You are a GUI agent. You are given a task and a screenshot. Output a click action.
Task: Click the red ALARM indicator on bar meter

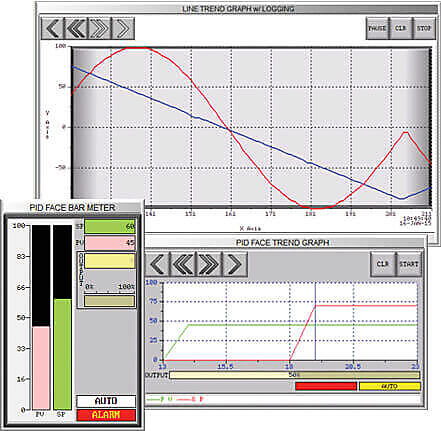(106, 415)
